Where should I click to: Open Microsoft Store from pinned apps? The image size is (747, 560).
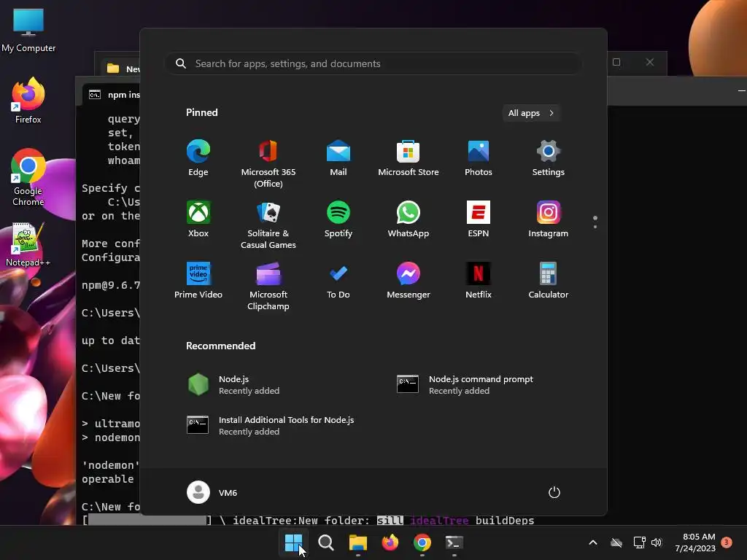click(409, 158)
